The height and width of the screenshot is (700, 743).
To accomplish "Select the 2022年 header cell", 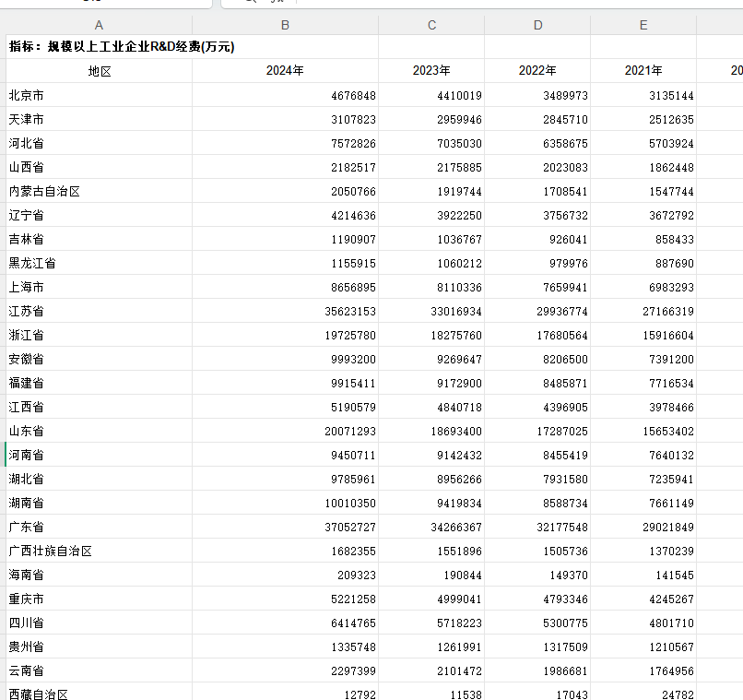I will [537, 71].
